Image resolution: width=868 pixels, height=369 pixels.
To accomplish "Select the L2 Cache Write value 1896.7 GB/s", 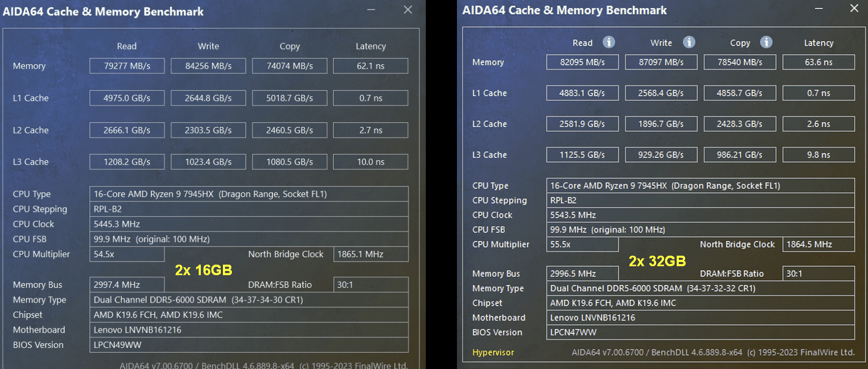I will (x=661, y=124).
